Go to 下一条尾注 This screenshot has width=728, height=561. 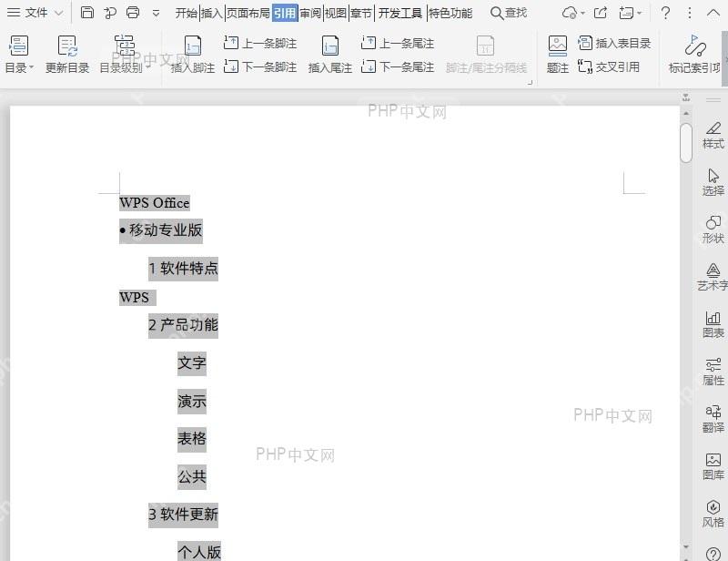(398, 66)
